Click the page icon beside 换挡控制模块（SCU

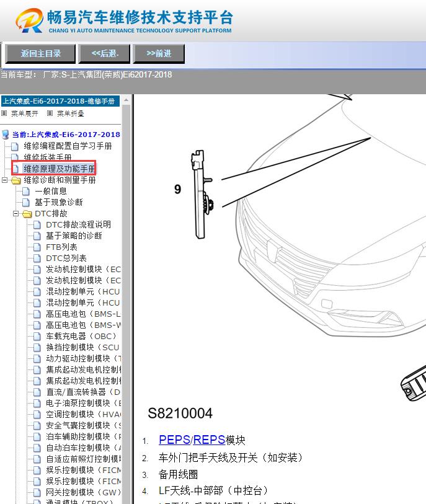point(37,348)
